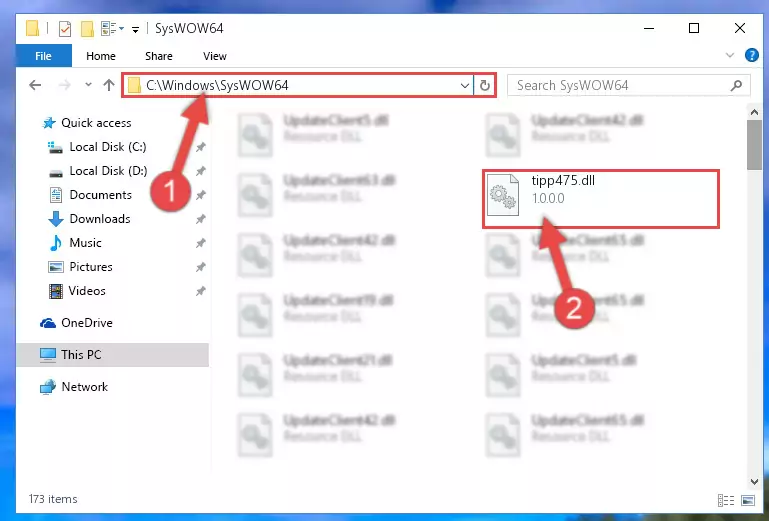Open the File ribbon tab
The image size is (769, 521).
[x=44, y=56]
